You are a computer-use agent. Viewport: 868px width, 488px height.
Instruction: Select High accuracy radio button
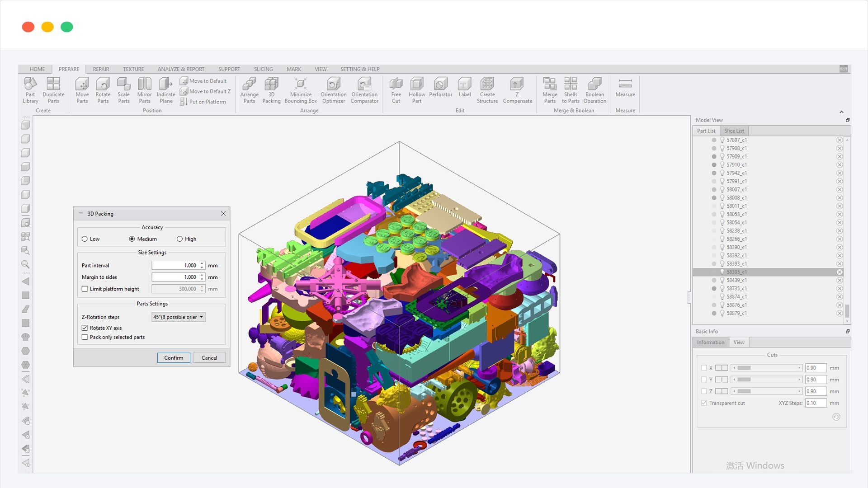click(x=180, y=239)
